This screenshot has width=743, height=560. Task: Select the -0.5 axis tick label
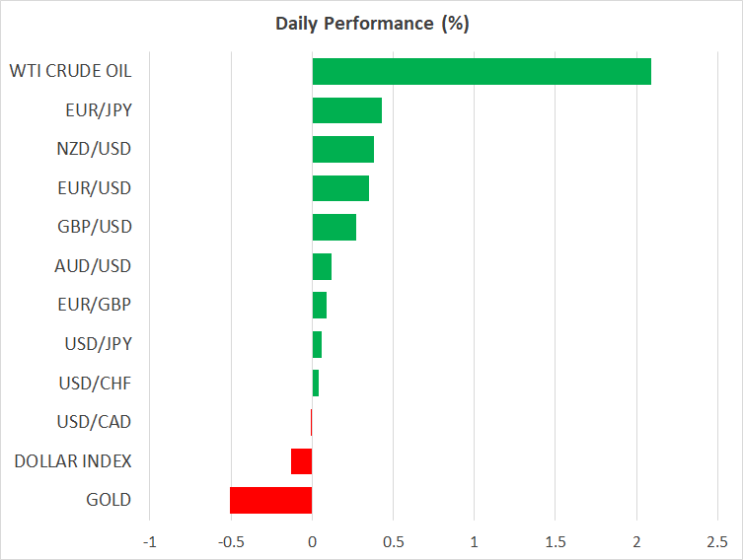pyautogui.click(x=230, y=541)
